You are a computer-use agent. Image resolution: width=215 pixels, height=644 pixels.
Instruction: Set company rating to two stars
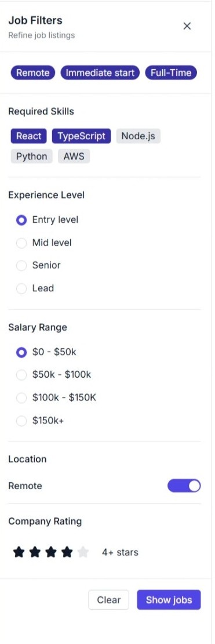[35, 552]
